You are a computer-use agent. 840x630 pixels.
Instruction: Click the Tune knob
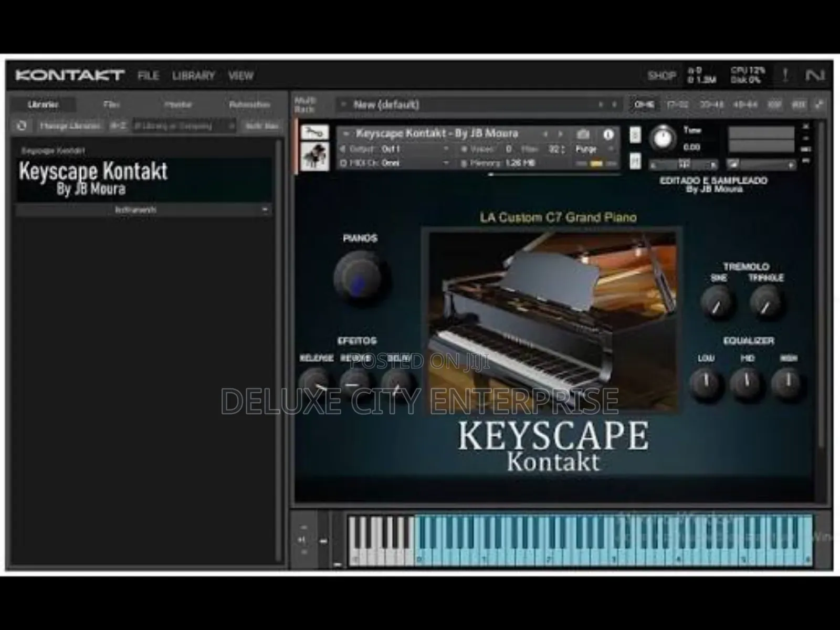(x=663, y=139)
